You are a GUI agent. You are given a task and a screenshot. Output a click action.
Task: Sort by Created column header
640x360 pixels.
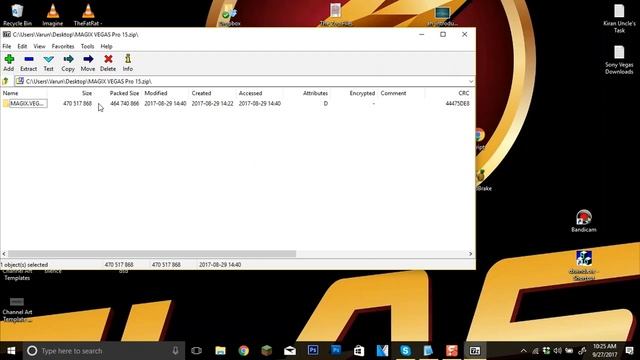pos(201,93)
